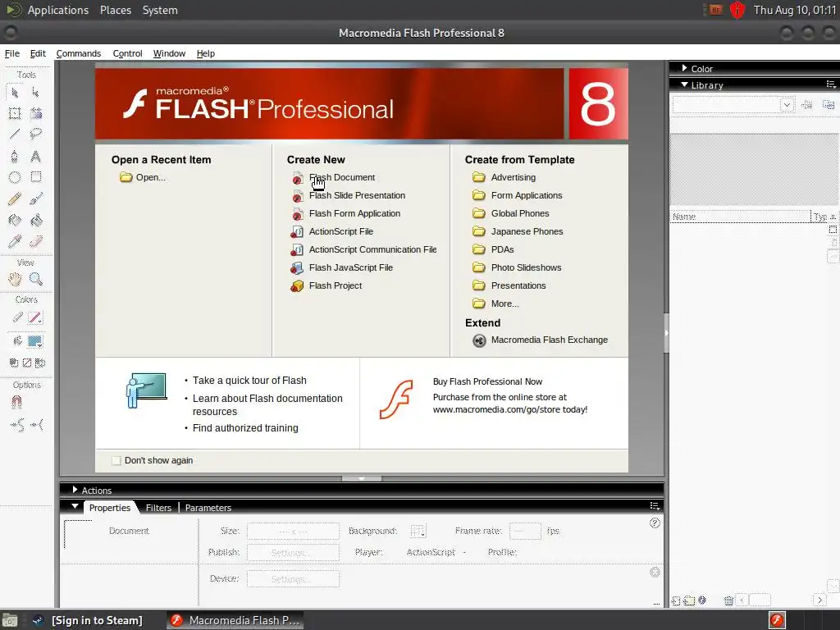Click the document Size button
The height and width of the screenshot is (630, 840).
(x=293, y=531)
